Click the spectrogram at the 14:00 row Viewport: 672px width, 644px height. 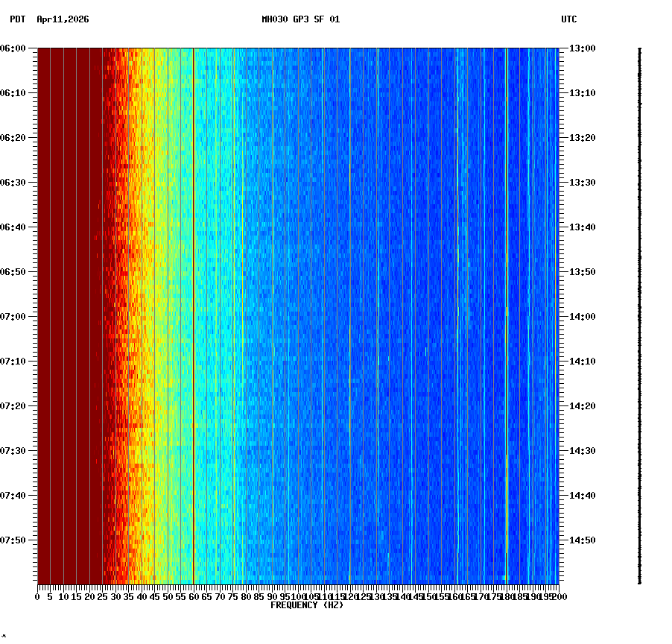tap(298, 318)
